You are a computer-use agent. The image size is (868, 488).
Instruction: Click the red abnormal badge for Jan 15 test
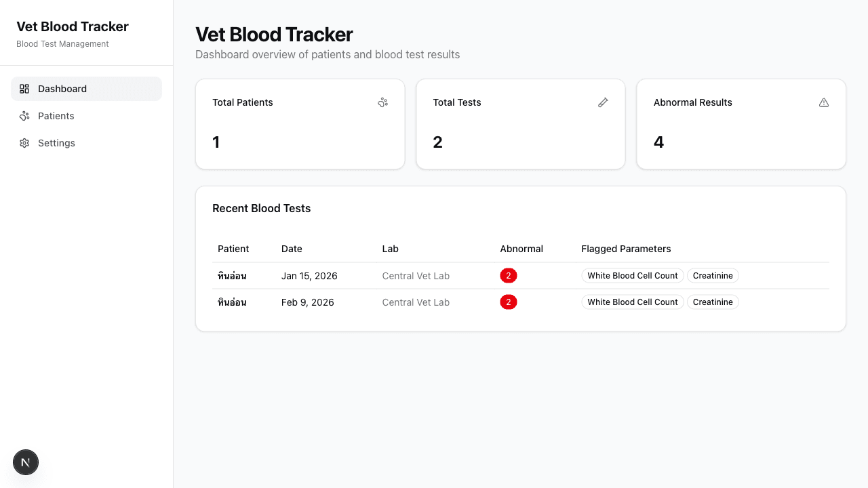click(x=509, y=275)
